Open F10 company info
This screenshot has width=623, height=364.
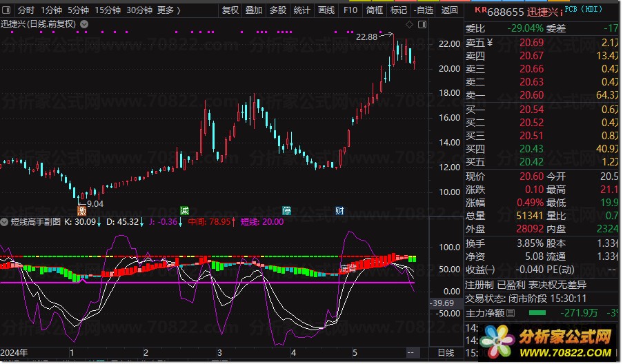pos(350,10)
